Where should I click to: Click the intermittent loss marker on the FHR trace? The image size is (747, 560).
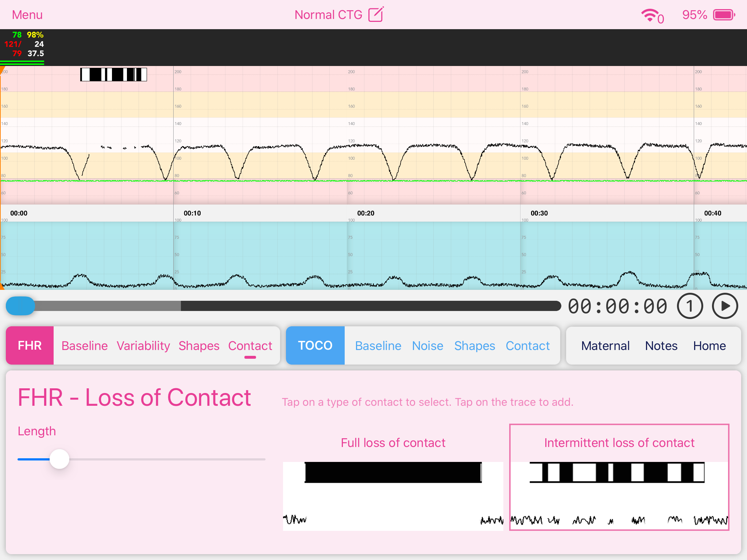(x=113, y=74)
